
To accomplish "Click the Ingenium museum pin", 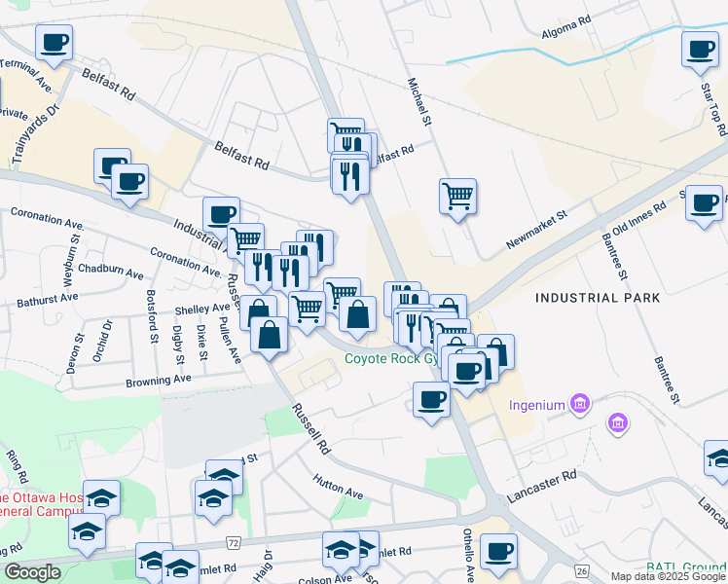I will coord(581,403).
